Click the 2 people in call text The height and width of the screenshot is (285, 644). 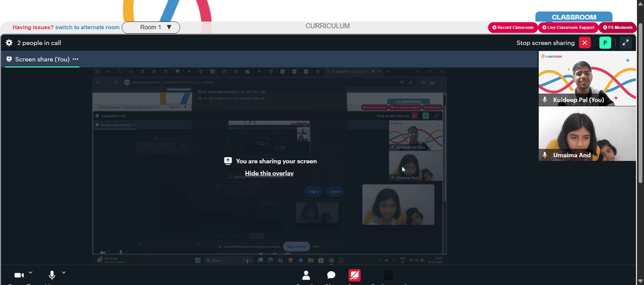pos(39,42)
